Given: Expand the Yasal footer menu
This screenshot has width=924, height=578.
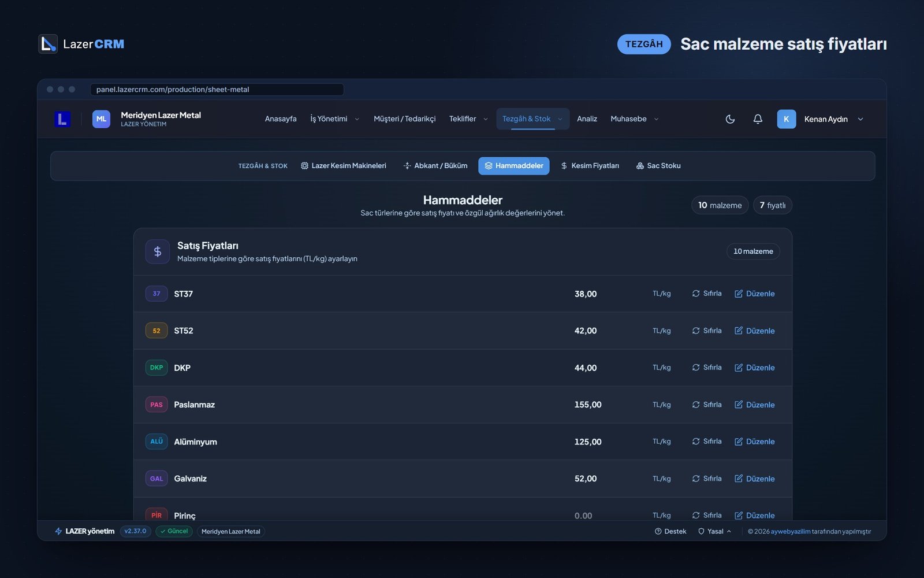Looking at the screenshot, I should (715, 531).
